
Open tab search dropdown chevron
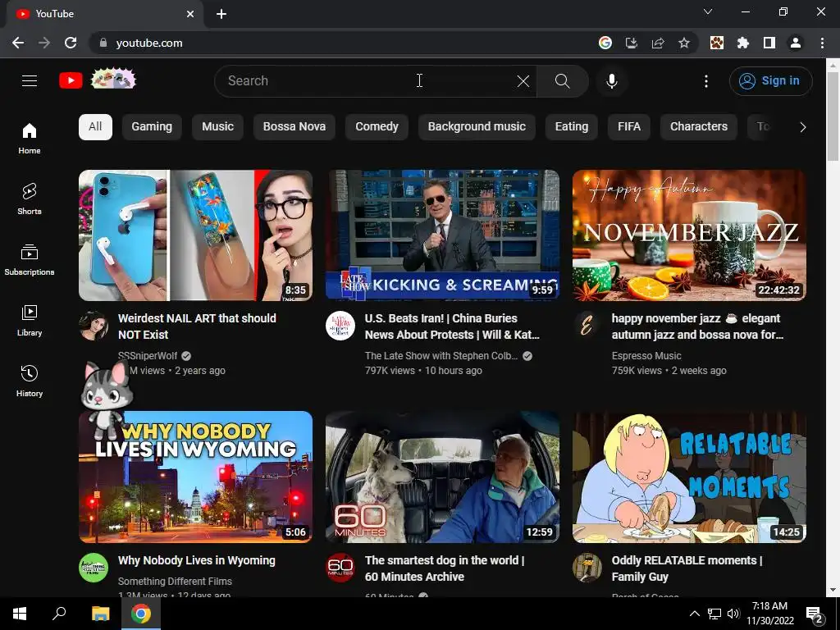pos(708,11)
